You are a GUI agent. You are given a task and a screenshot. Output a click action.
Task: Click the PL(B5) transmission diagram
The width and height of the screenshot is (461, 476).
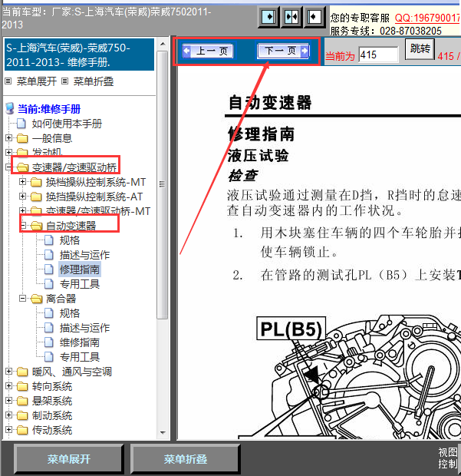point(349,376)
